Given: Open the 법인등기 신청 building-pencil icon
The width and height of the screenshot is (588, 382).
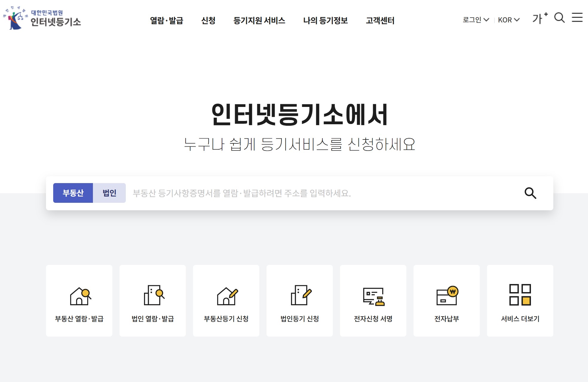Looking at the screenshot, I should point(300,295).
